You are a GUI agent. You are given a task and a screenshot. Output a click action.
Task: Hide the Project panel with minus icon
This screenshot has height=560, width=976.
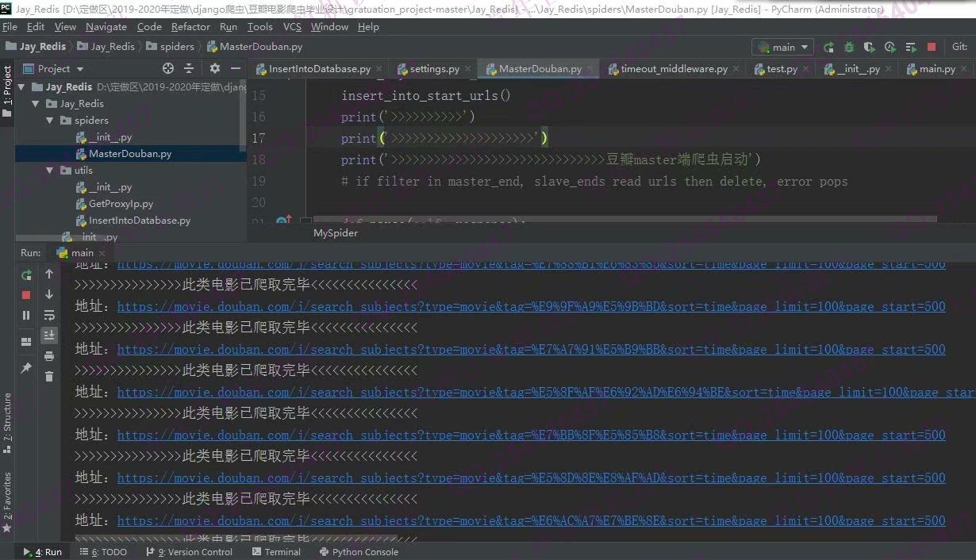click(x=235, y=69)
